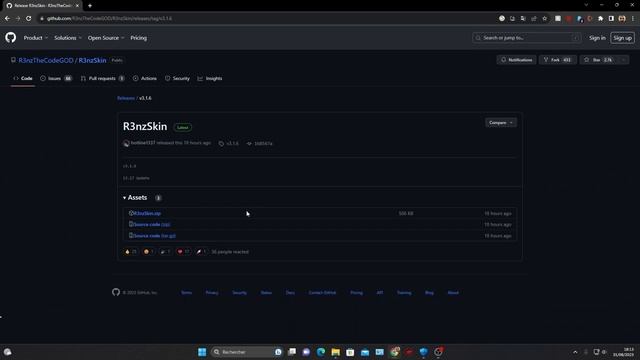The height and width of the screenshot is (360, 640).
Task: Open a new browser tab
Action: [x=90, y=6]
